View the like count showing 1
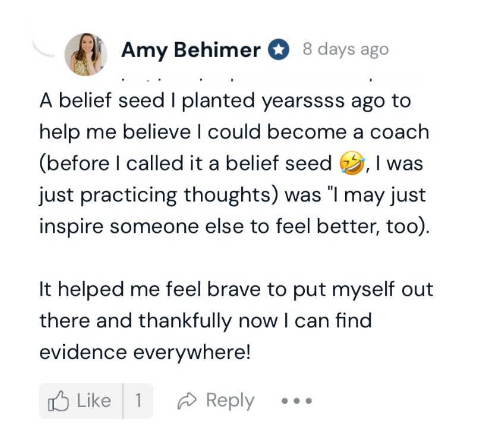The image size is (486, 448). point(138,401)
